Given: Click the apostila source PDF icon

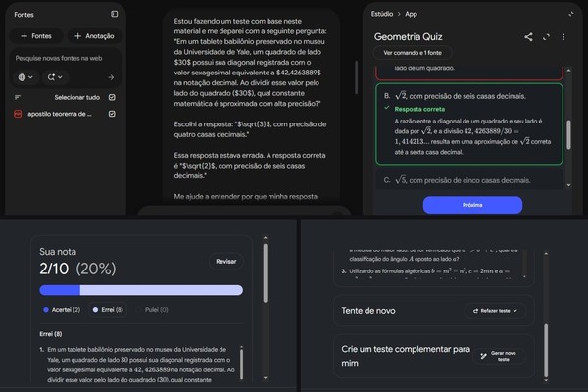Looking at the screenshot, I should click(18, 114).
